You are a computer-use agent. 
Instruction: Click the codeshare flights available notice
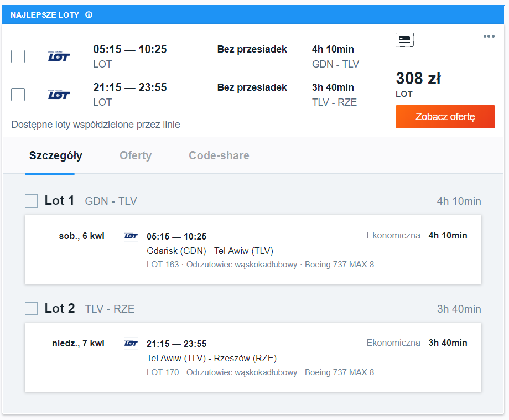click(x=95, y=125)
